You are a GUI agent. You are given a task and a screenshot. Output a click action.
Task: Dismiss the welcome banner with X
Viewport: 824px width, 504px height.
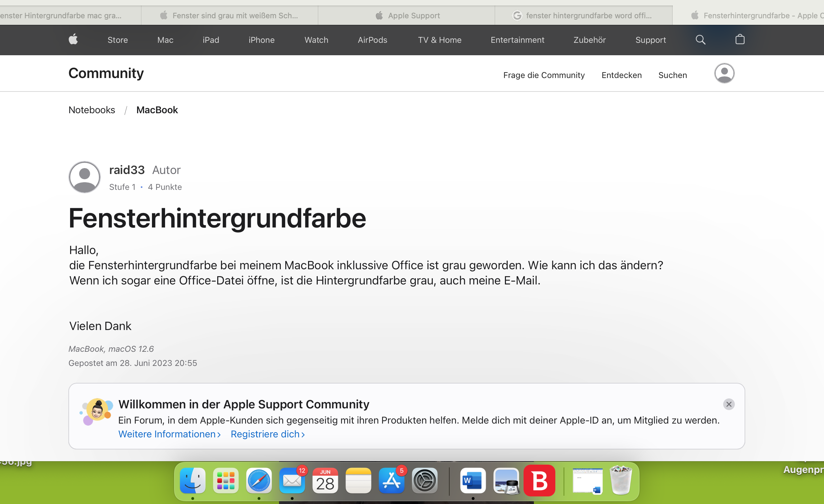729,404
